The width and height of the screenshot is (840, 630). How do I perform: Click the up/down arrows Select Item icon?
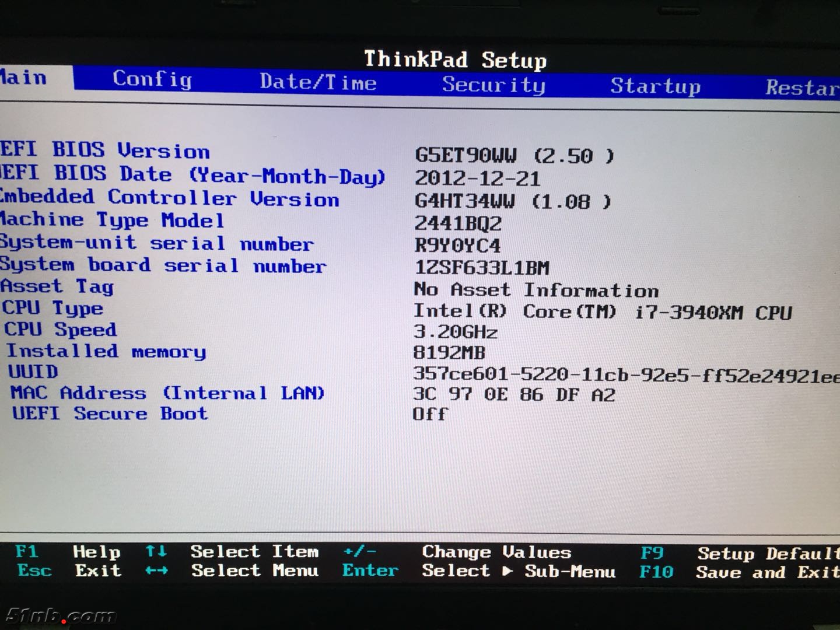click(156, 551)
